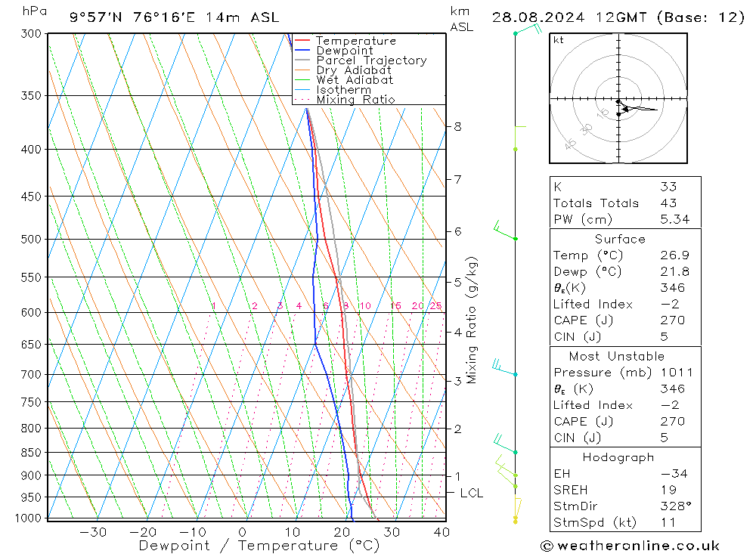The image size is (756, 554).
Task: Click the Mixing Ratio (g/kg) vertical axis title
Action: (x=472, y=320)
